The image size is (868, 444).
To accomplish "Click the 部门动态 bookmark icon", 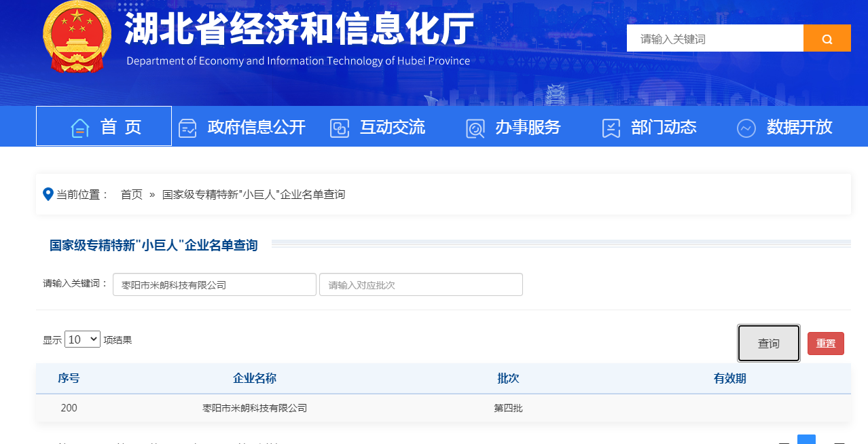I will (611, 128).
